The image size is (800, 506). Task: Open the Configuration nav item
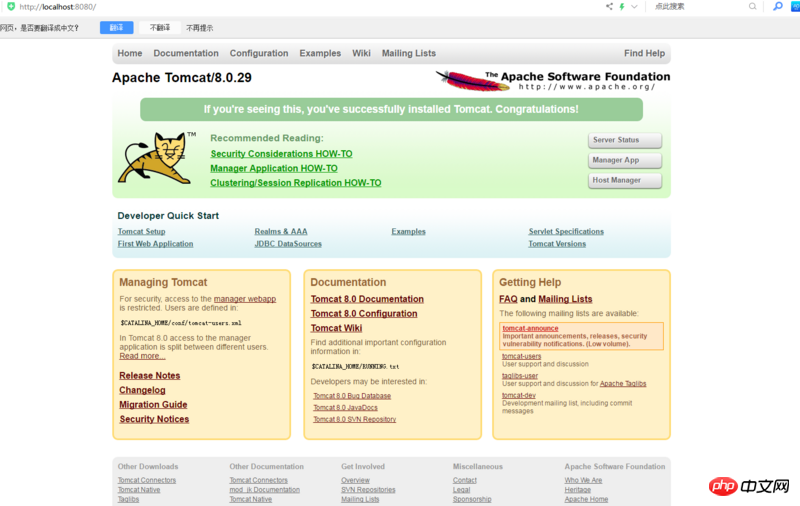coord(259,53)
